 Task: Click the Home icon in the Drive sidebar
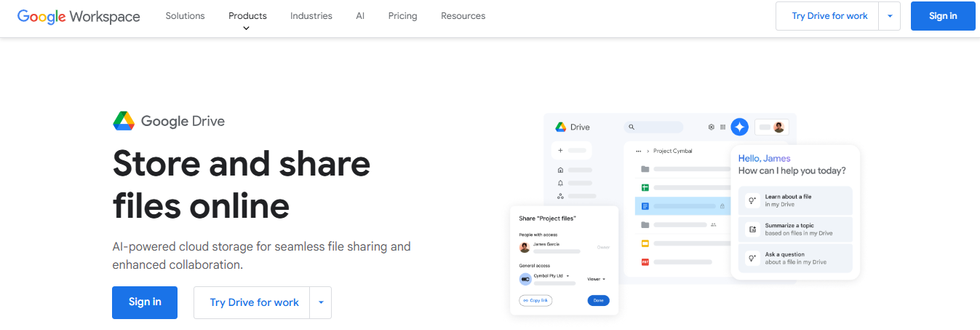click(x=560, y=170)
